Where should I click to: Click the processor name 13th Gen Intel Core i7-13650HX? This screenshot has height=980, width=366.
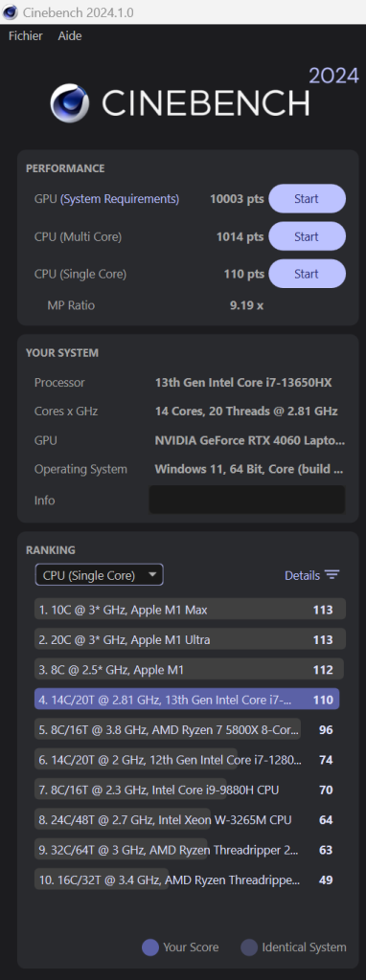[243, 382]
